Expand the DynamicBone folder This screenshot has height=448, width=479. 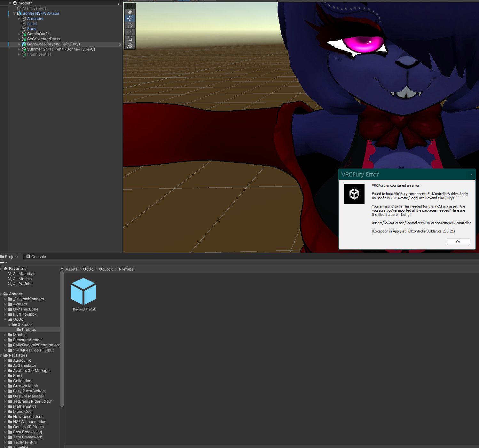5,309
